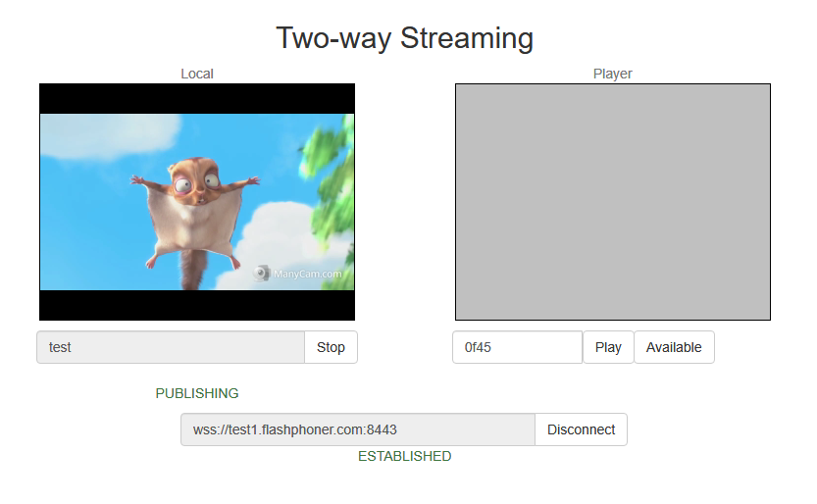Click the ManyCam.com watermark text
The height and width of the screenshot is (504, 817).
(x=308, y=275)
